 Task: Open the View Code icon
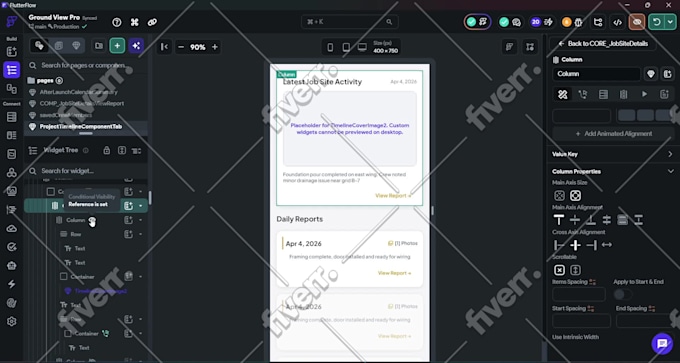click(618, 22)
